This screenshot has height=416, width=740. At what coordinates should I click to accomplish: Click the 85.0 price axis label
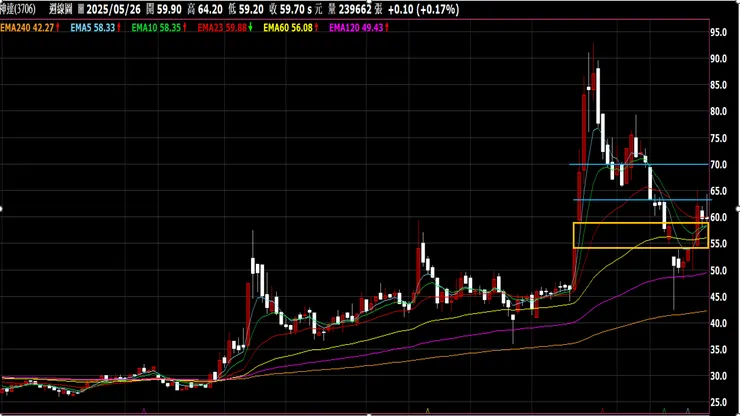click(x=718, y=85)
